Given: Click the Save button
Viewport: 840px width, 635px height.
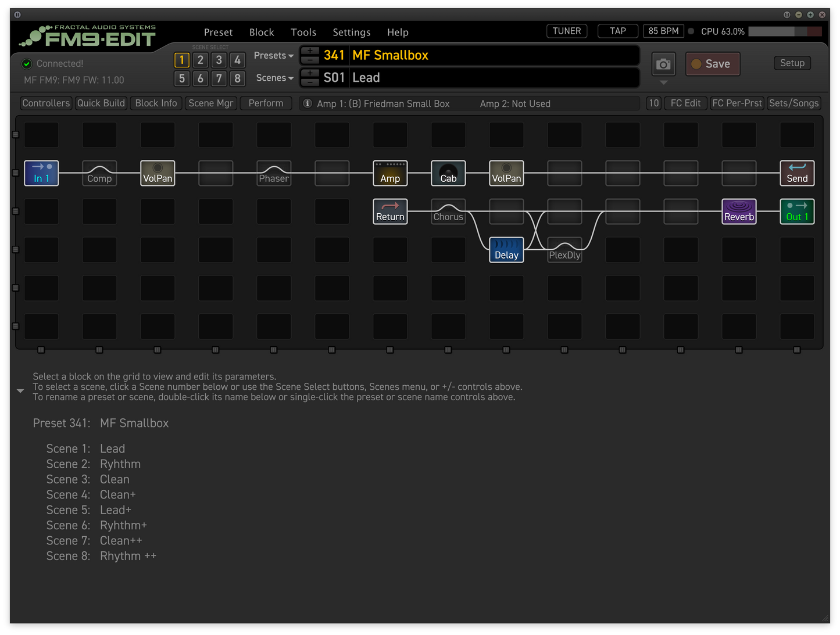Looking at the screenshot, I should pyautogui.click(x=713, y=64).
